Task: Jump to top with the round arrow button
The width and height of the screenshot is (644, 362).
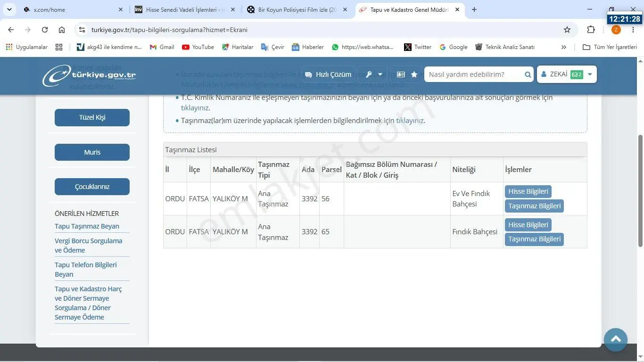Action: click(x=616, y=339)
